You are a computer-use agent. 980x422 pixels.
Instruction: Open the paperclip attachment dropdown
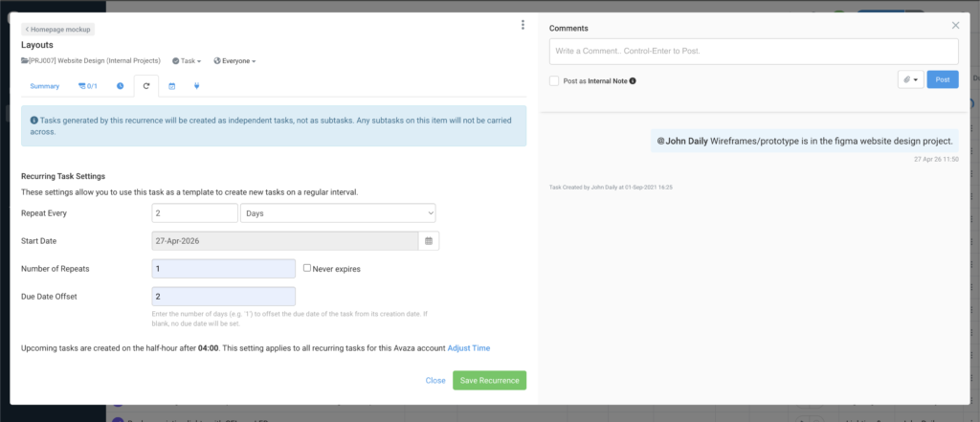pyautogui.click(x=910, y=80)
